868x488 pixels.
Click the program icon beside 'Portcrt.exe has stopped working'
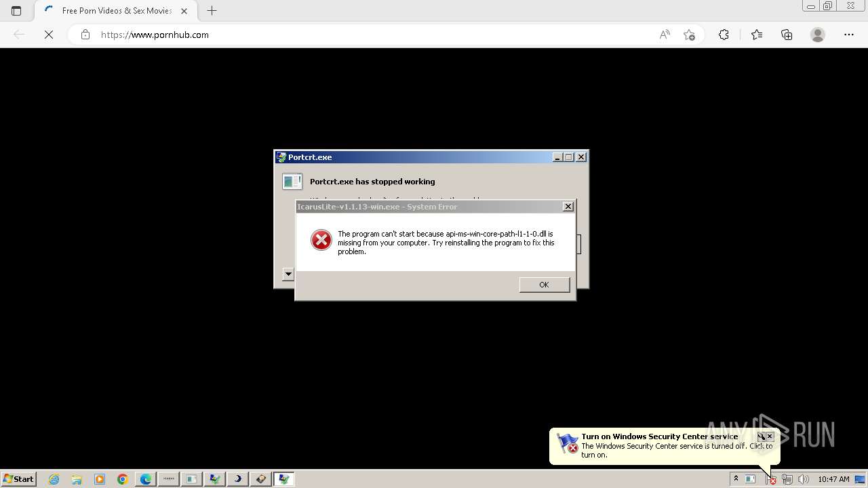point(292,182)
